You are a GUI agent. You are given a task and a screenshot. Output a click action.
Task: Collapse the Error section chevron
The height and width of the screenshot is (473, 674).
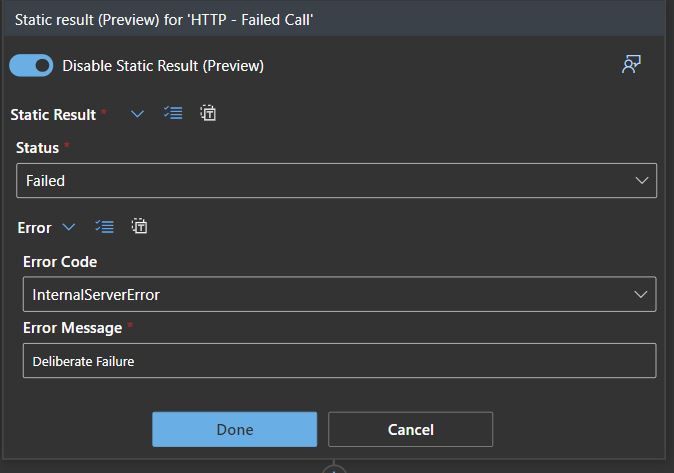coord(69,227)
